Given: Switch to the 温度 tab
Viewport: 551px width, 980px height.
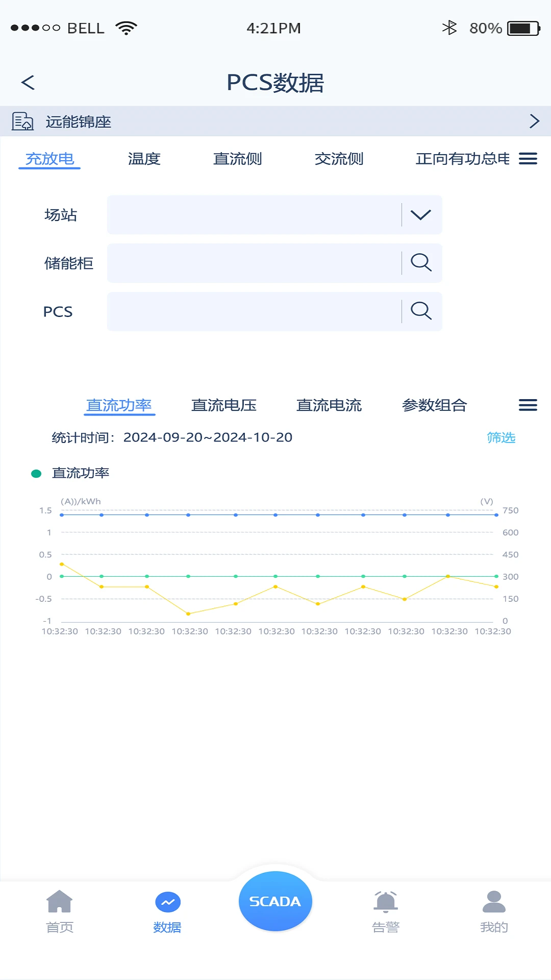Looking at the screenshot, I should pos(144,159).
